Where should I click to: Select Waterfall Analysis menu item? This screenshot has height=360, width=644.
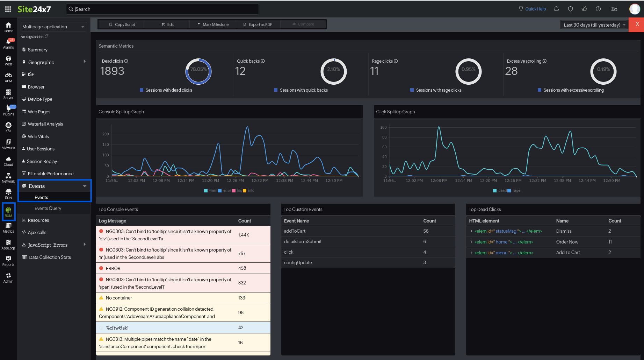click(45, 124)
